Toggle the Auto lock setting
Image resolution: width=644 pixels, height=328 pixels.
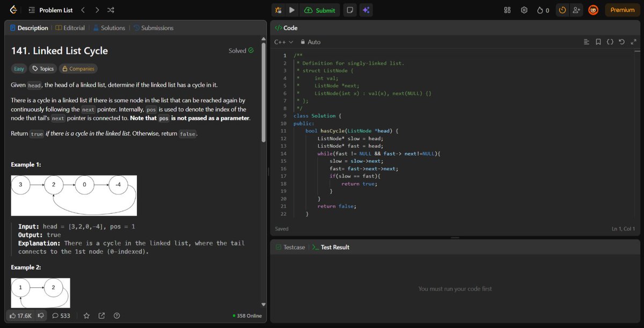[x=311, y=42]
